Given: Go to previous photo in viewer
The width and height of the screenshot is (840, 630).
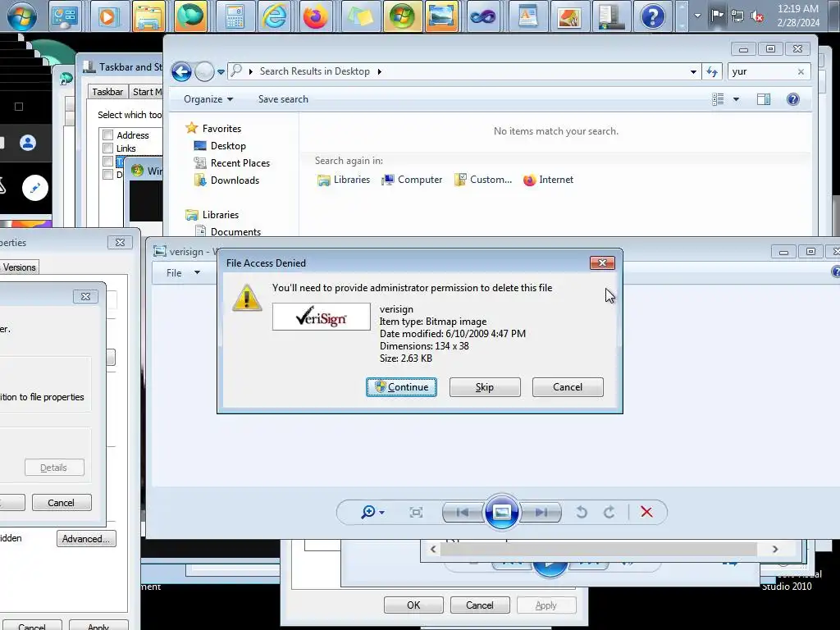Looking at the screenshot, I should (x=463, y=513).
